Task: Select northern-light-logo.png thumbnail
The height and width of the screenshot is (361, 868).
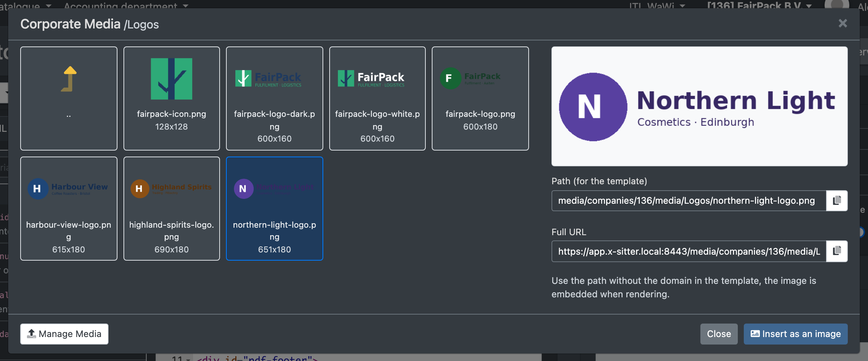Action: coord(275,209)
